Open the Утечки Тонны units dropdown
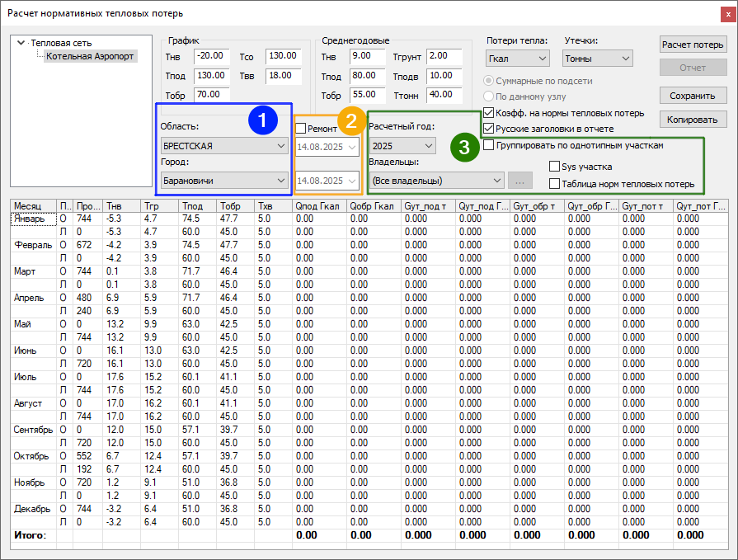The height and width of the screenshot is (560, 738). (598, 59)
